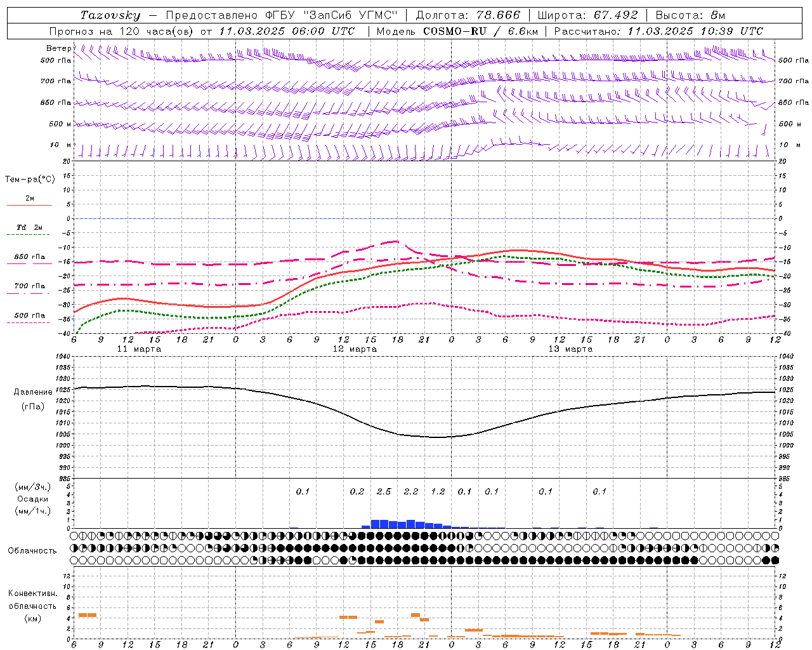Click the dashed line sample under Td 2м legend
The image size is (812, 650).
tap(29, 235)
